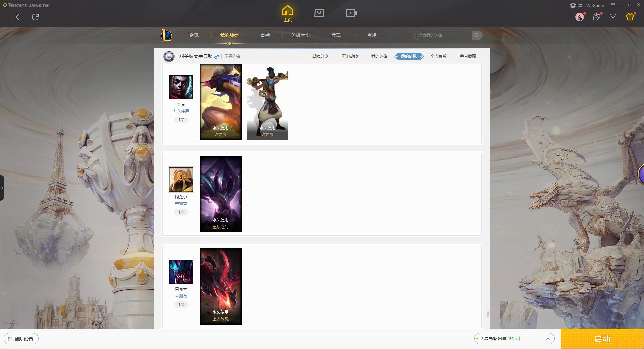The image size is (644, 349).
Task: Click the Tencent WeGame logo
Action: (x=26, y=5)
